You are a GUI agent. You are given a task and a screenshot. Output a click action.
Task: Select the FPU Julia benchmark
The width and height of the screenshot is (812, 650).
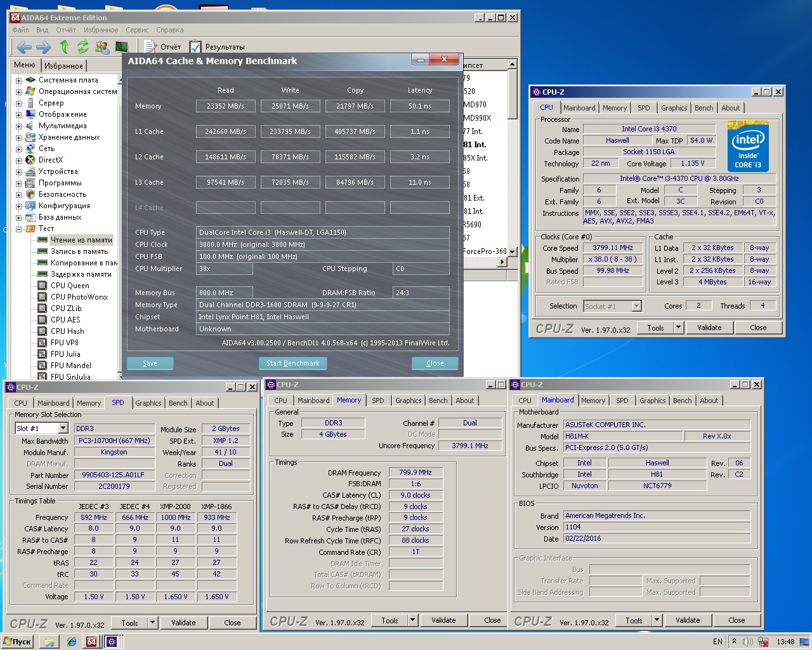coord(65,354)
